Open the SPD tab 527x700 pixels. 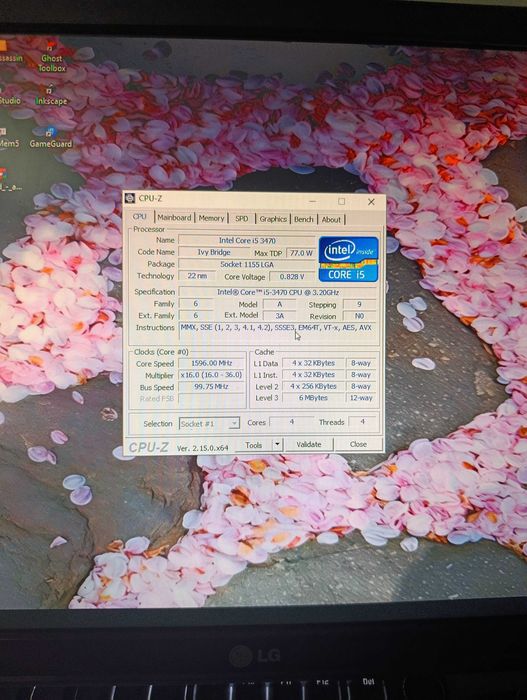point(242,219)
